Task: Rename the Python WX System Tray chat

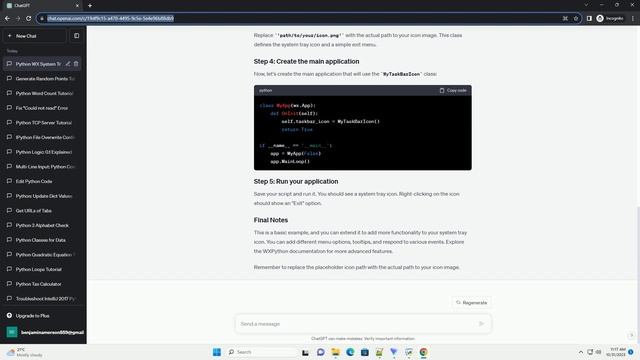Action: tap(68, 64)
